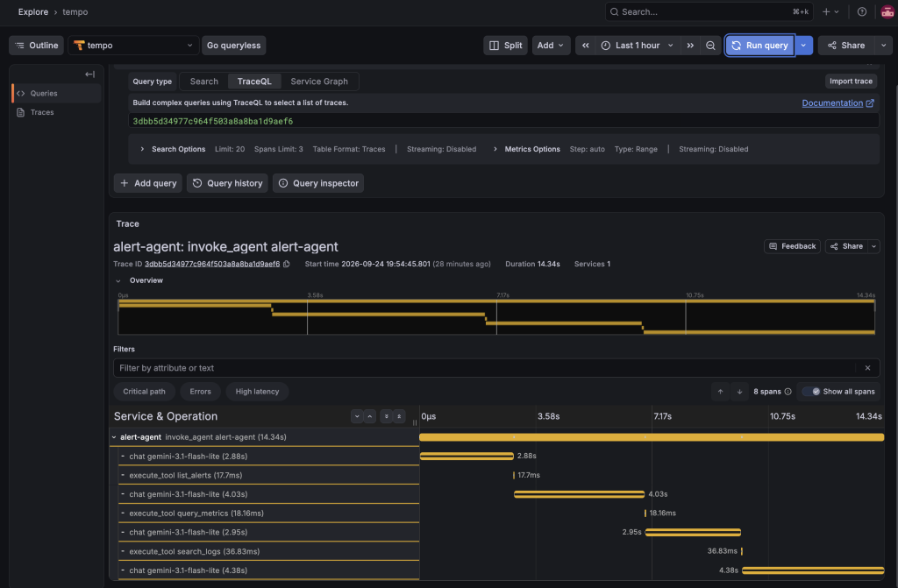Click the trace ID link

click(212, 264)
